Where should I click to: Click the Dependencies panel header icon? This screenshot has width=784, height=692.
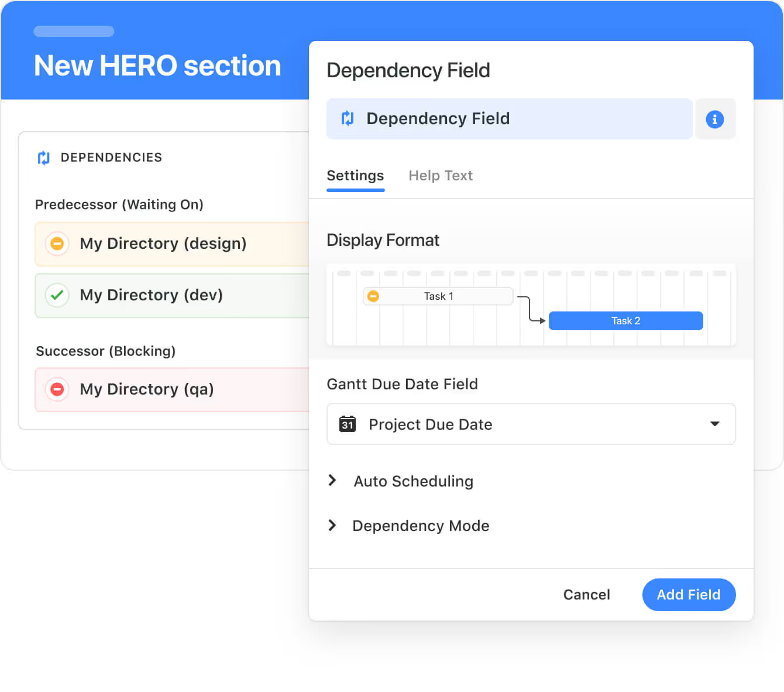pyautogui.click(x=44, y=157)
